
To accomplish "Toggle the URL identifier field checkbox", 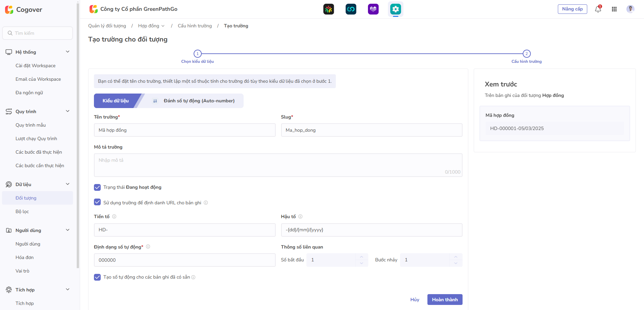I will [97, 202].
